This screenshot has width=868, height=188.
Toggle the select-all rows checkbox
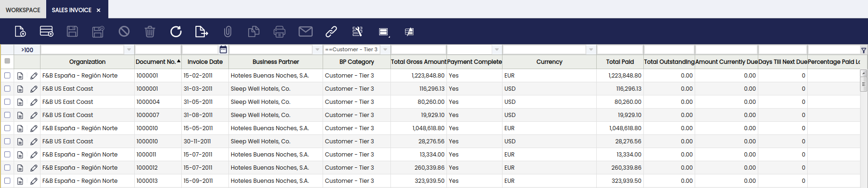tap(7, 61)
